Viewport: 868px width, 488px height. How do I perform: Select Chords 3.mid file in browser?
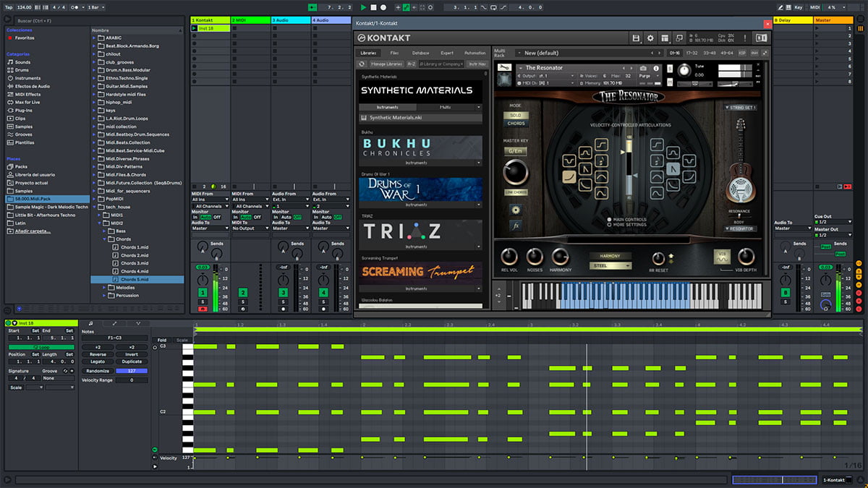pos(135,263)
